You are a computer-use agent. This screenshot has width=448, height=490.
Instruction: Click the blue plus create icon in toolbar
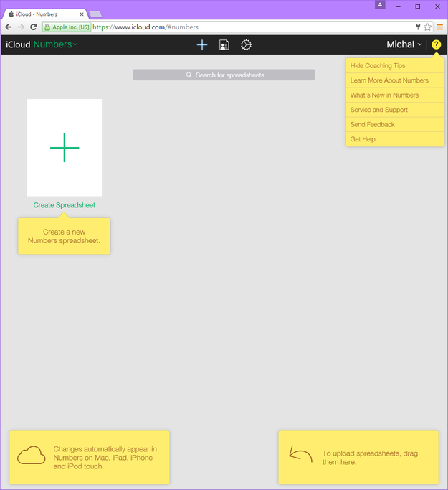(x=202, y=44)
